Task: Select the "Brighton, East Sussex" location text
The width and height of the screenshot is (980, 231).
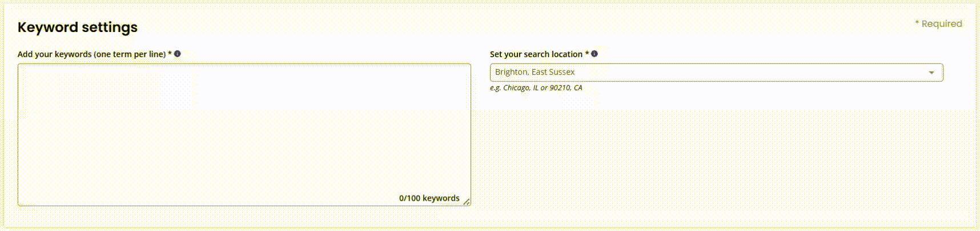Action: coord(535,72)
